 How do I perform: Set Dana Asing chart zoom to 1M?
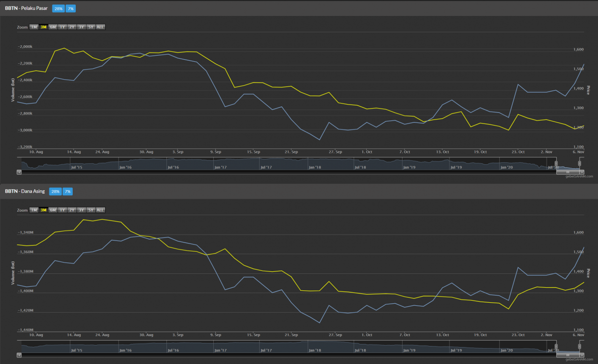coord(34,210)
